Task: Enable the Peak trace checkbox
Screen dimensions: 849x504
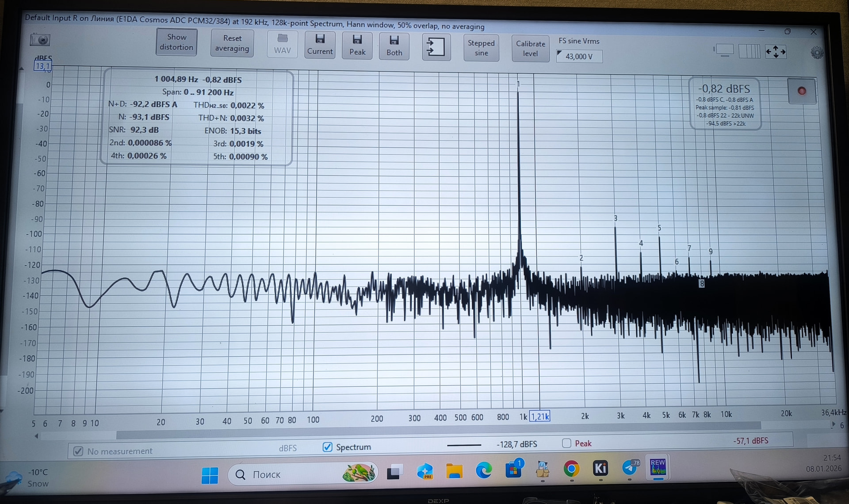Action: (566, 443)
